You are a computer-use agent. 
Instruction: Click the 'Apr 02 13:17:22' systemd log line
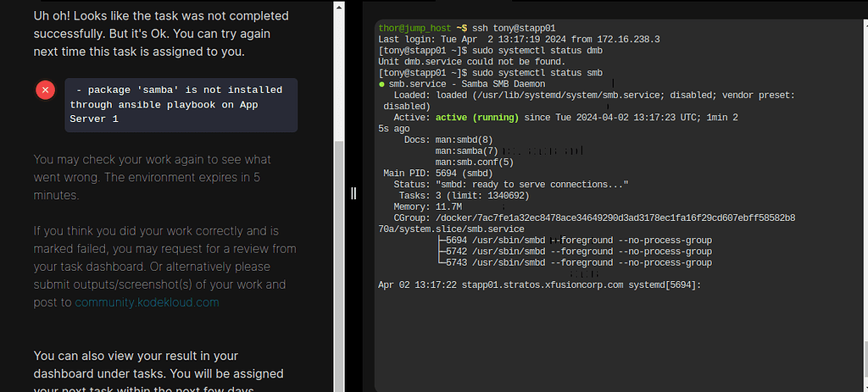click(539, 285)
